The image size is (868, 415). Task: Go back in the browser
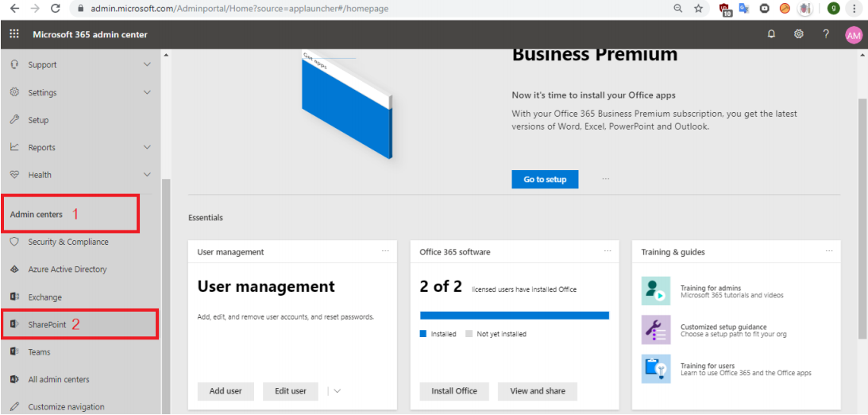pos(15,8)
